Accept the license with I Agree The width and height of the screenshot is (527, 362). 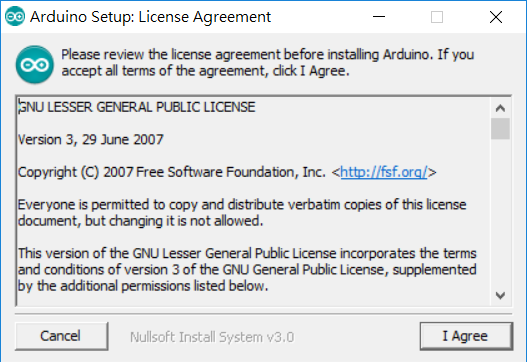pyautogui.click(x=466, y=336)
